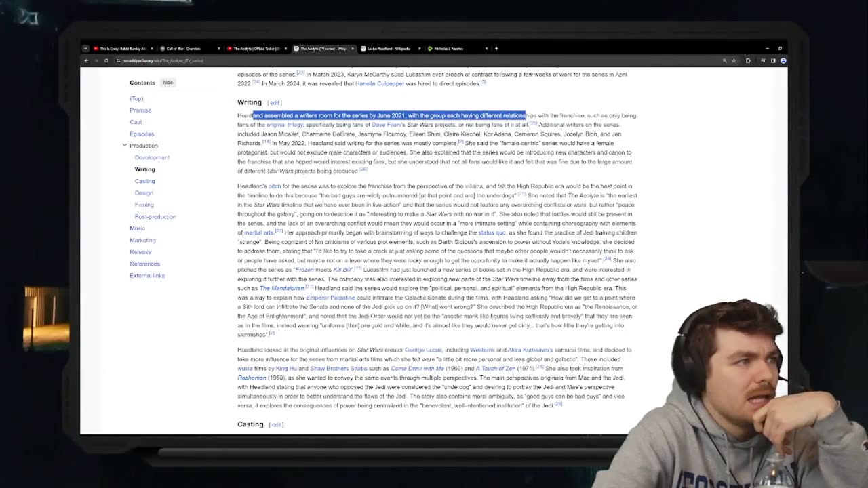The width and height of the screenshot is (868, 488).
Task: Bookmark this page with the star icon
Action: 734,60
